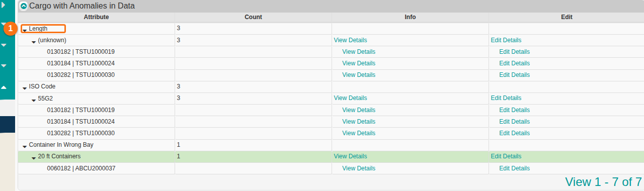The height and width of the screenshot is (191, 644).
Task: Collapse the Cargo with Anomalies in Data panel
Action: [24, 7]
